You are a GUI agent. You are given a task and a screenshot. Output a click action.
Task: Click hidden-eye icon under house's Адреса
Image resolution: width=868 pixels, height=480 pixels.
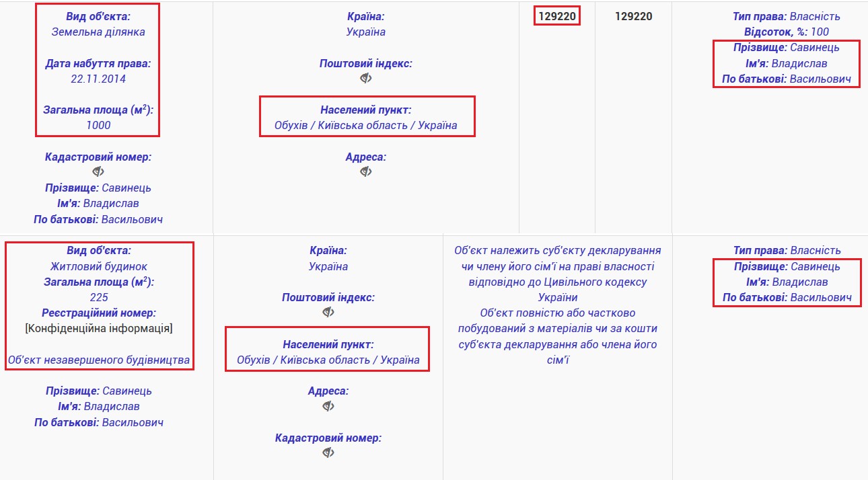point(328,405)
